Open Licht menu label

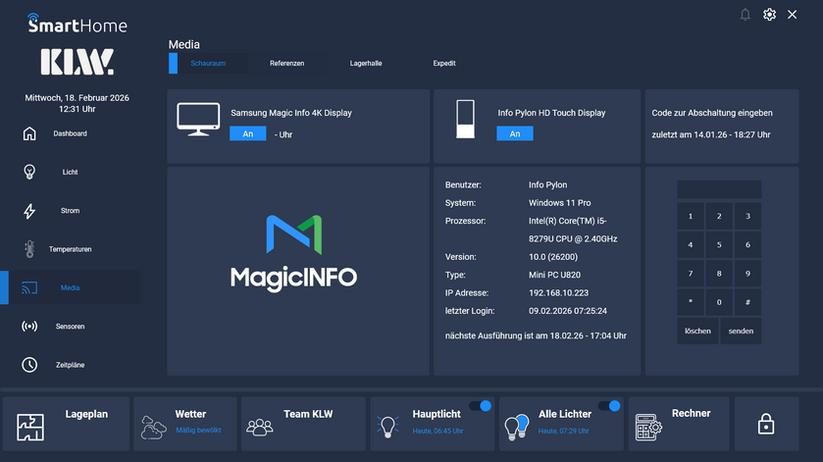click(x=70, y=172)
